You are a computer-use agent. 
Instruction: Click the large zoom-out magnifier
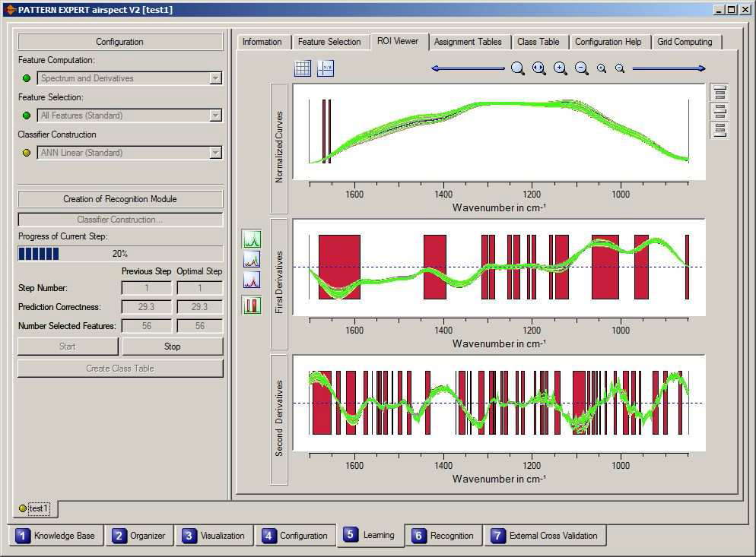click(582, 68)
